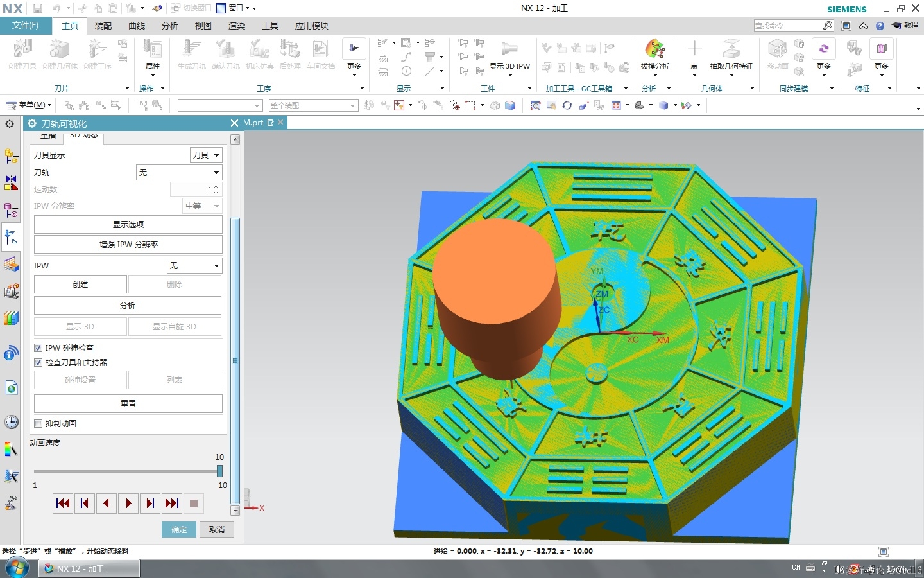Open the 刀轨 dropdown set to 无
924x578 pixels.
click(x=179, y=172)
